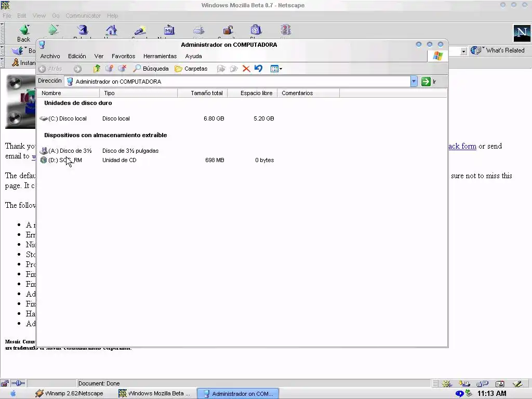The image size is (532, 399).
Task: Click the disconnect network drive icon
Action: coord(122,69)
